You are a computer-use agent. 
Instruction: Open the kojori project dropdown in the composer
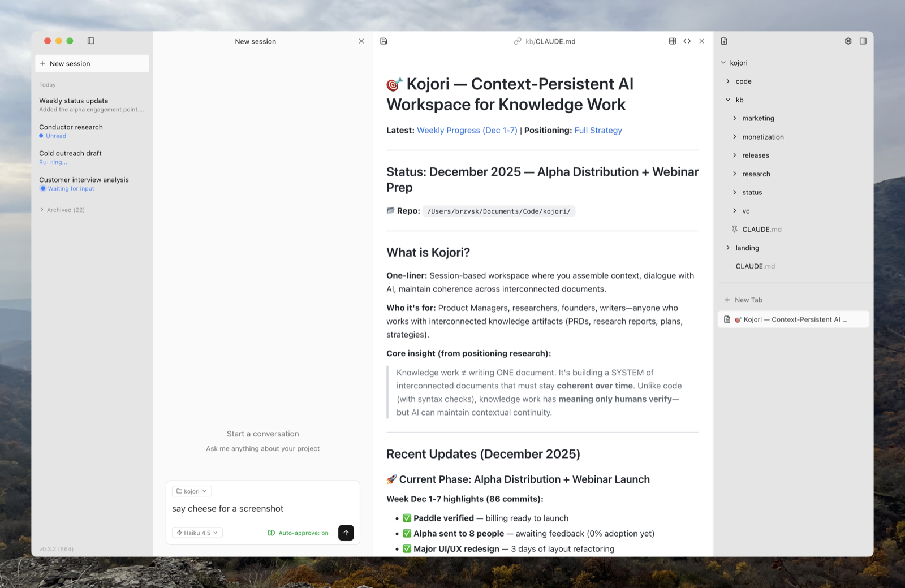191,491
